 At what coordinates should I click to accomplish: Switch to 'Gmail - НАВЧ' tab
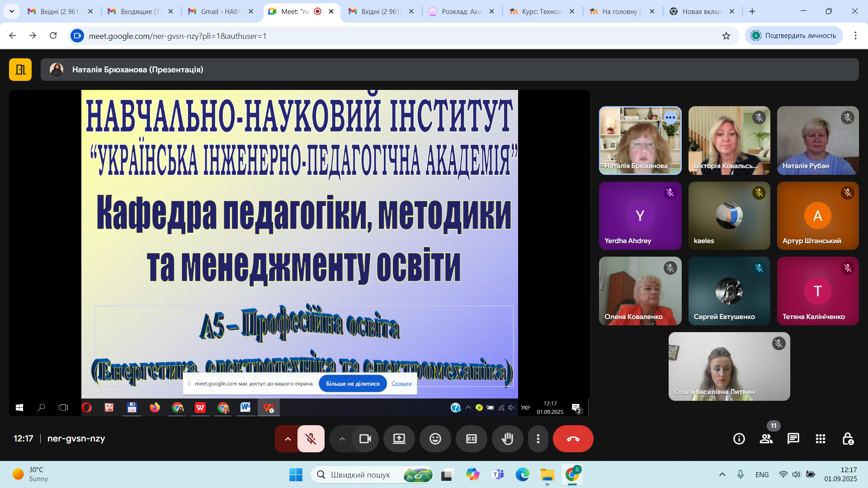tap(221, 11)
